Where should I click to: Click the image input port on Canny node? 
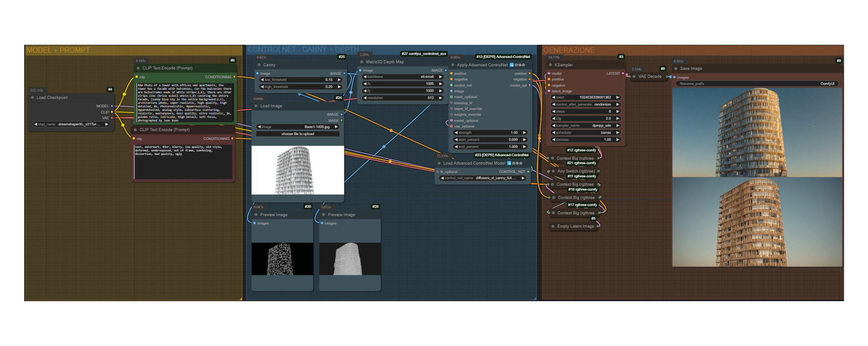coord(257,74)
